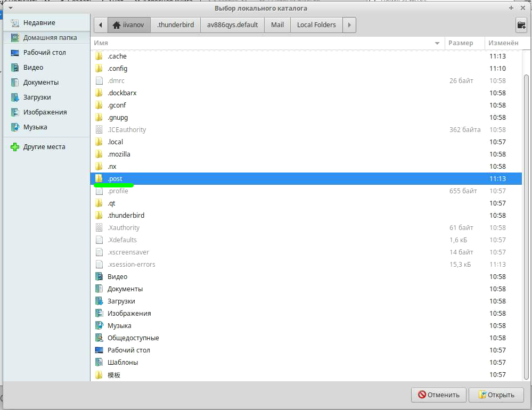Click the .Xdefaults file name
Image resolution: width=532 pixels, height=410 pixels.
tap(122, 240)
